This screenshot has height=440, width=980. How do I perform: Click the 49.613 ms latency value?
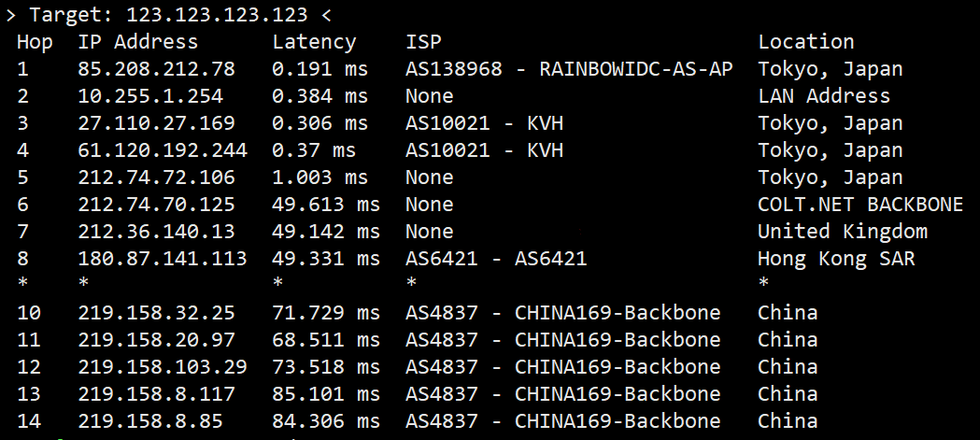click(326, 205)
